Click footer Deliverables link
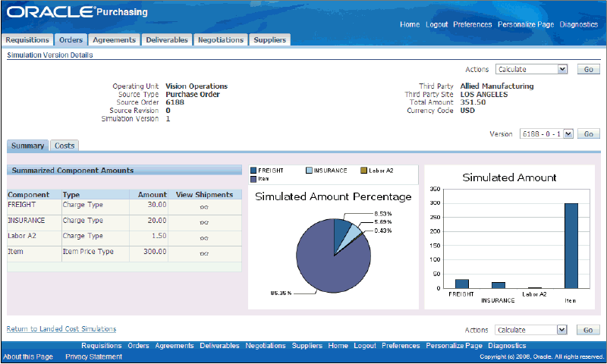 coord(219,346)
